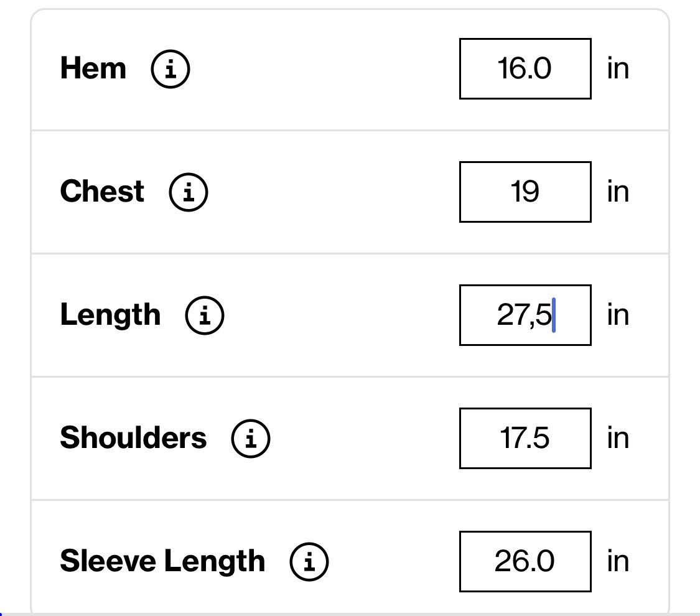Click the Length label text

110,315
